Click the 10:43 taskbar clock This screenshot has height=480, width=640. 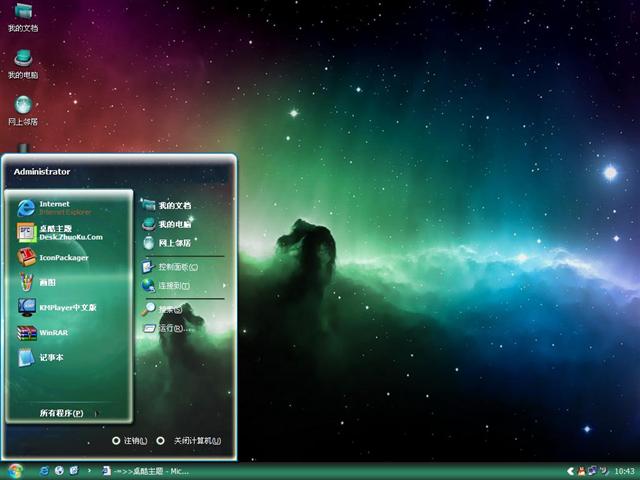(x=624, y=471)
